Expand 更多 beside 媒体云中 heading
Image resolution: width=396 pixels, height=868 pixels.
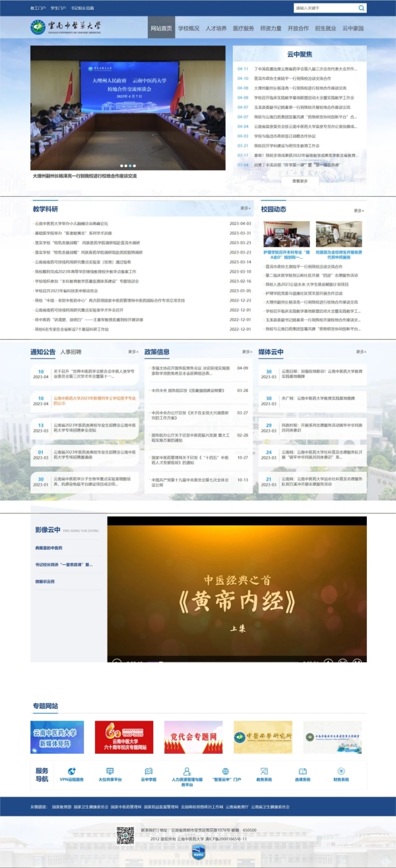[x=358, y=352]
